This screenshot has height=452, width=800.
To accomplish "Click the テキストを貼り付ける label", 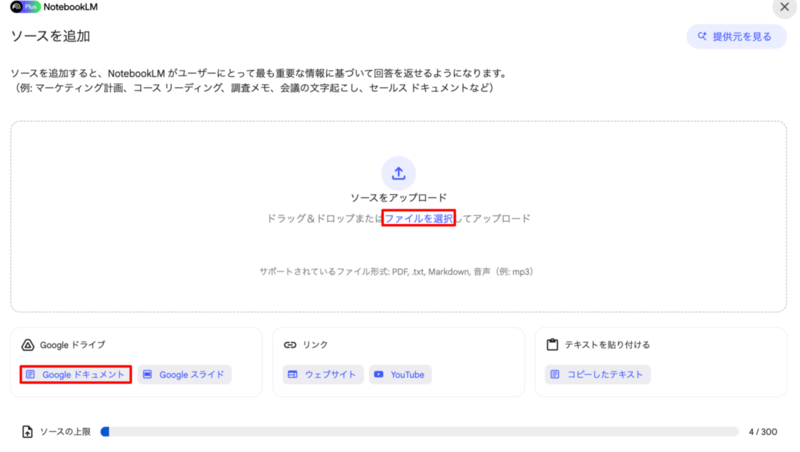I will tap(607, 345).
